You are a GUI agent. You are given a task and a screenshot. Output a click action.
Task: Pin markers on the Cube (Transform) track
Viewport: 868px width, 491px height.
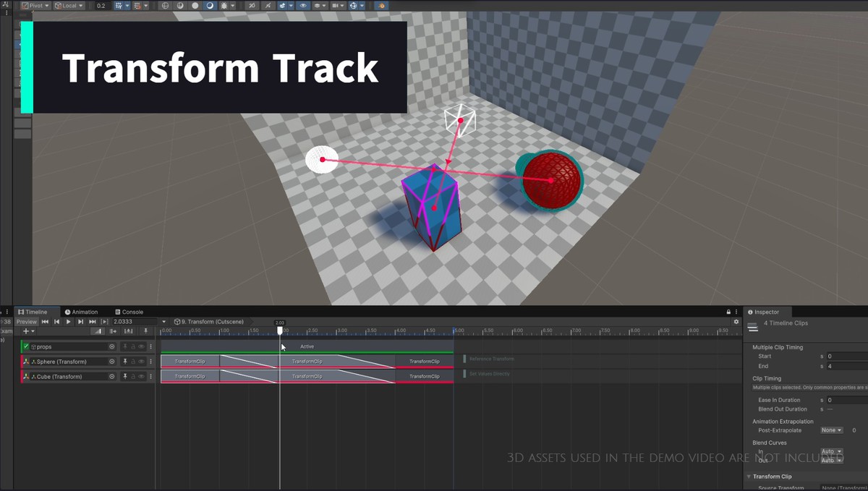[x=125, y=377]
